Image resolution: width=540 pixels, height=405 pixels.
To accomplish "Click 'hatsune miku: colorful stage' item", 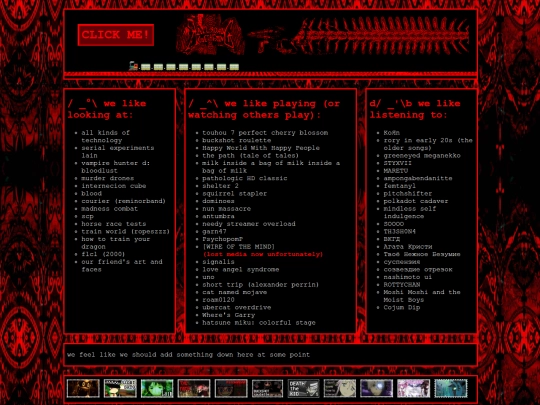I will [259, 323].
